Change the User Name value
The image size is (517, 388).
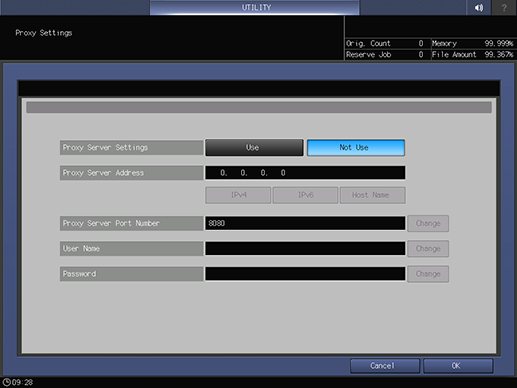click(428, 249)
